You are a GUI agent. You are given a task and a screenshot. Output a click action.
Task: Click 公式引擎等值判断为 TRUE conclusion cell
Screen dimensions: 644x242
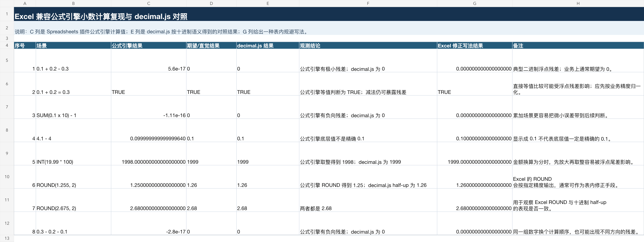(x=368, y=84)
